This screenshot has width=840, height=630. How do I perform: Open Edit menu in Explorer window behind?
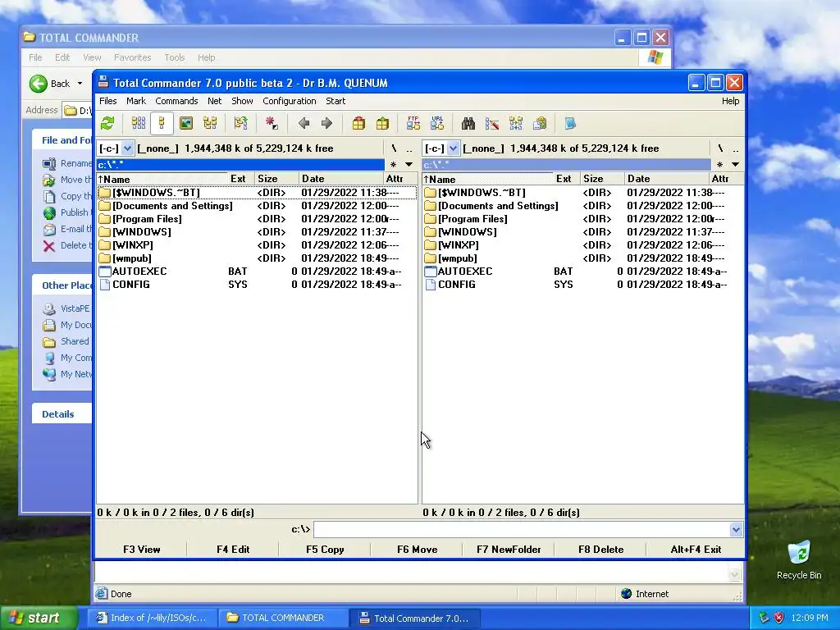tap(62, 57)
